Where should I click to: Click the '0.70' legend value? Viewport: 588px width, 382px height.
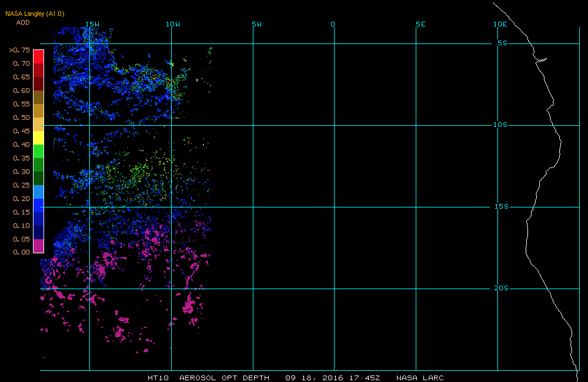(21, 63)
